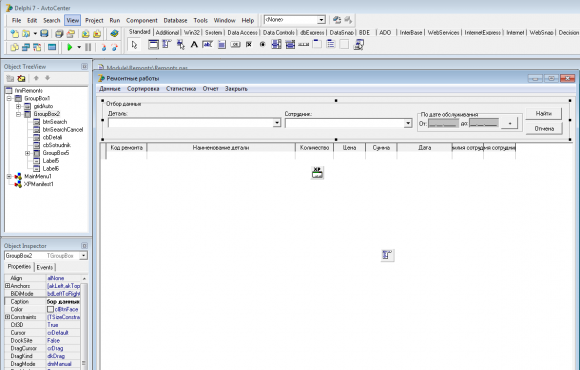The width and height of the screenshot is (580, 370).
Task: Click the Pause program icon
Action: click(x=88, y=47)
